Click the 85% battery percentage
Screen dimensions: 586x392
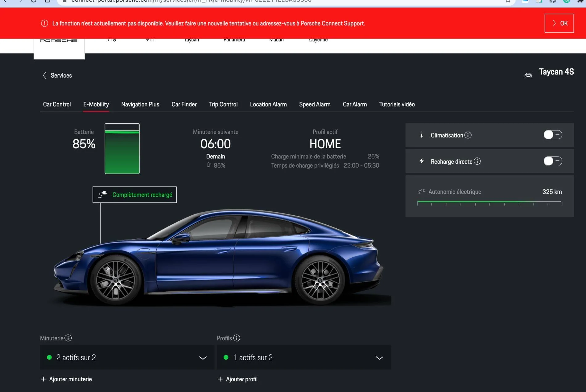pos(84,144)
